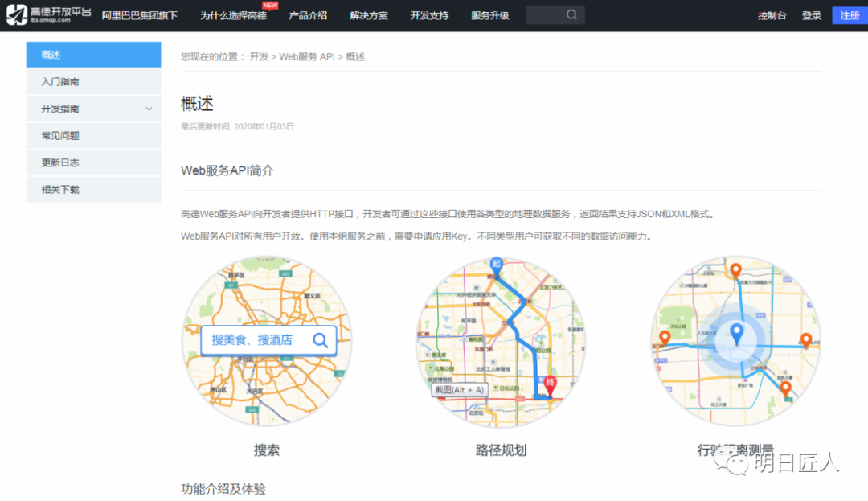
Task: Click the 登录 link
Action: [x=812, y=15]
